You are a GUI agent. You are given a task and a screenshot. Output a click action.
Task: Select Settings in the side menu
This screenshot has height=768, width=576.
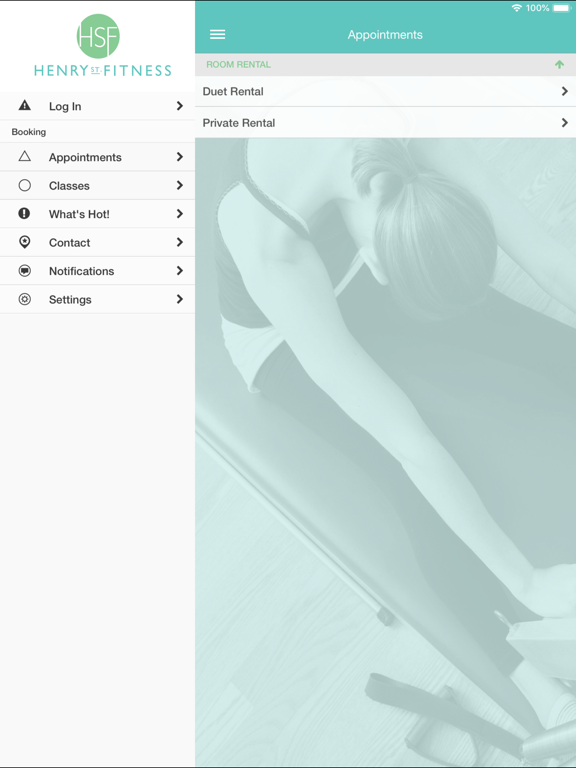click(97, 299)
